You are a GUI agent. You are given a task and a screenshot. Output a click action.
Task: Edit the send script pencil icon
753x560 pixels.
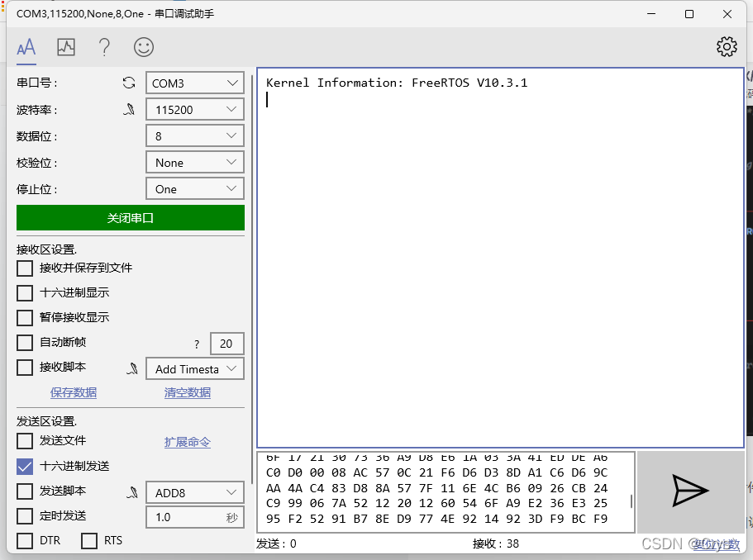coord(132,492)
